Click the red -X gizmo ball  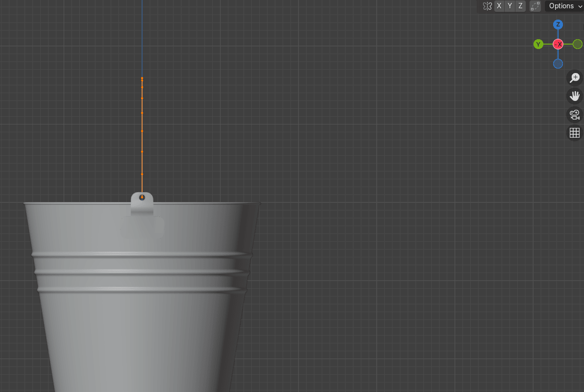(x=558, y=45)
